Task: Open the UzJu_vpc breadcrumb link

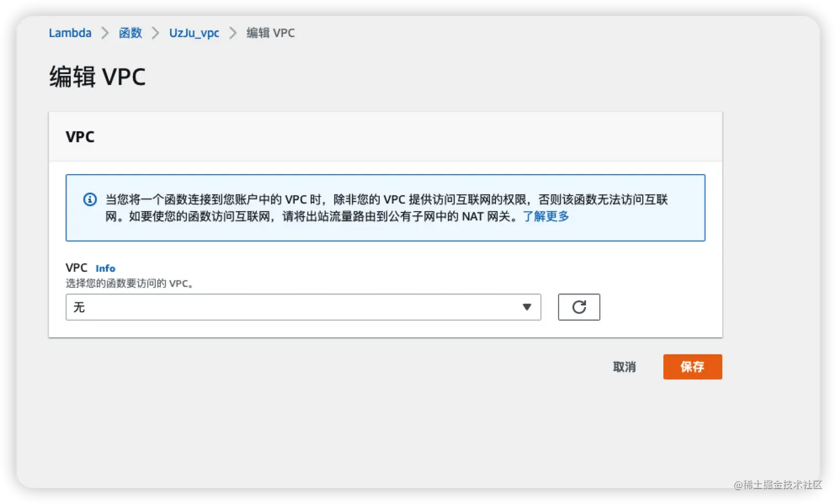Action: tap(194, 33)
